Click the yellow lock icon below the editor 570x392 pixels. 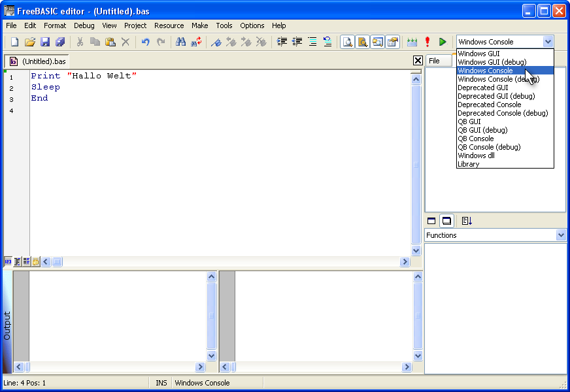tap(35, 261)
